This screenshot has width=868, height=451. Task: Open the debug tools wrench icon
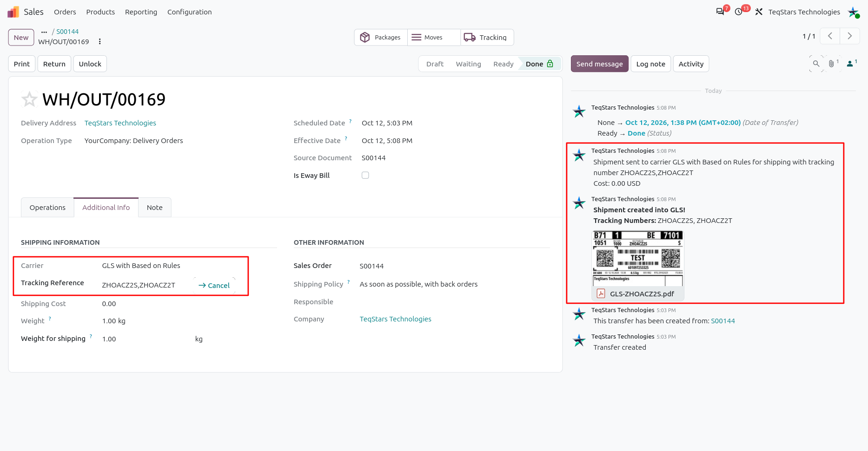pyautogui.click(x=759, y=12)
